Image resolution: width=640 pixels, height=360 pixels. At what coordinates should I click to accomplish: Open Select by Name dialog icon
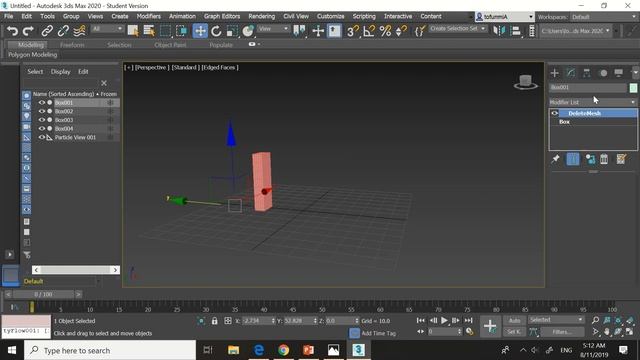(x=149, y=31)
